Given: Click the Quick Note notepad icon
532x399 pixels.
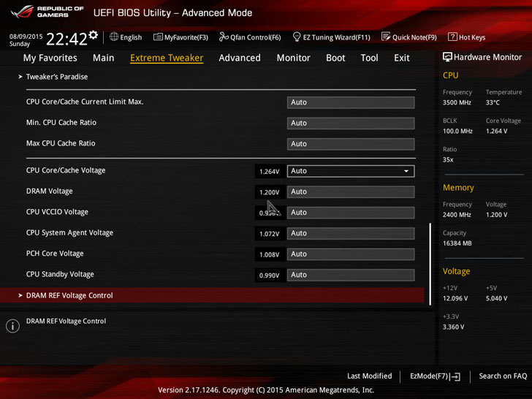Looking at the screenshot, I should tap(386, 37).
